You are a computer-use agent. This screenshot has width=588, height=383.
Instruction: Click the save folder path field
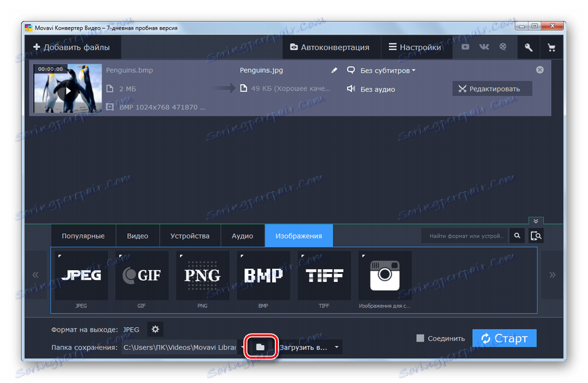tap(180, 348)
